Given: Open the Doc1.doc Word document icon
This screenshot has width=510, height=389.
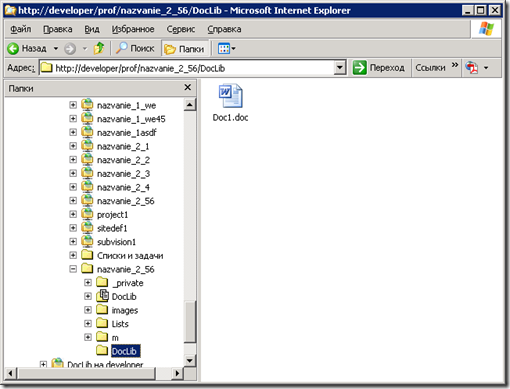Looking at the screenshot, I should [230, 96].
